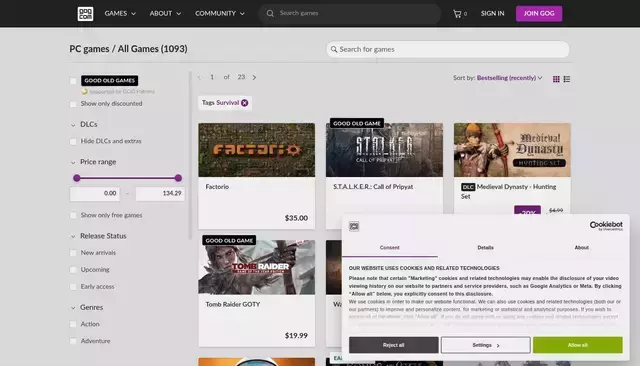
Task: Check the Adventure genre
Action: coord(73,341)
